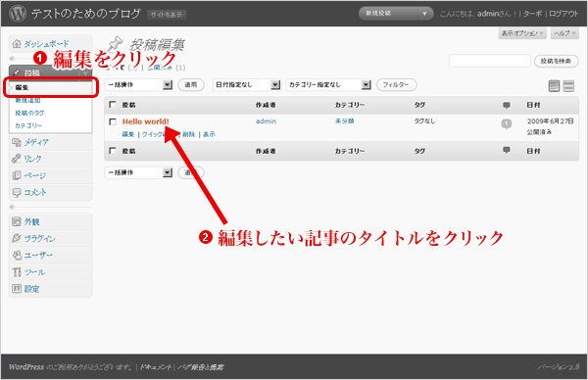Click the 投稿を検索 button
The image size is (588, 380).
pos(556,61)
